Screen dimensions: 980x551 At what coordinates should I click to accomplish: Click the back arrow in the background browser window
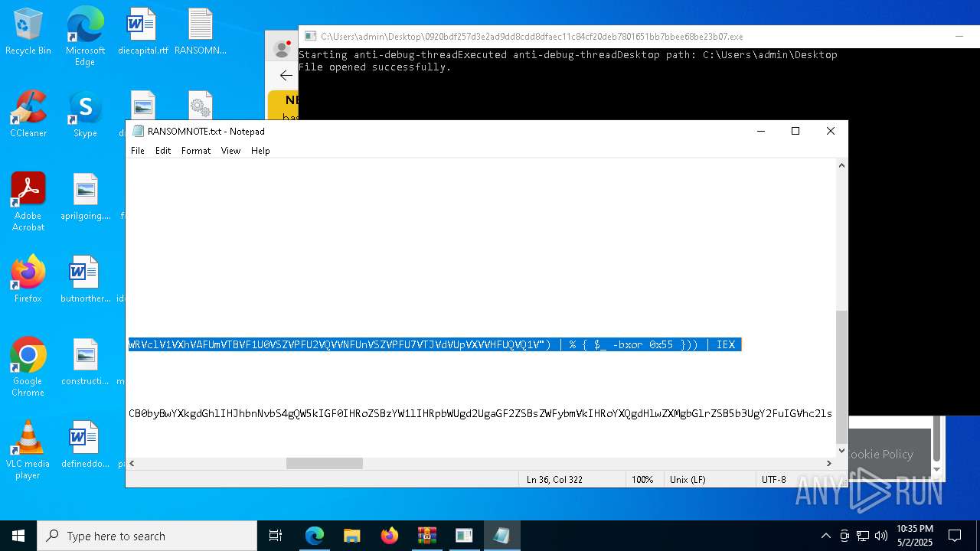pyautogui.click(x=286, y=75)
